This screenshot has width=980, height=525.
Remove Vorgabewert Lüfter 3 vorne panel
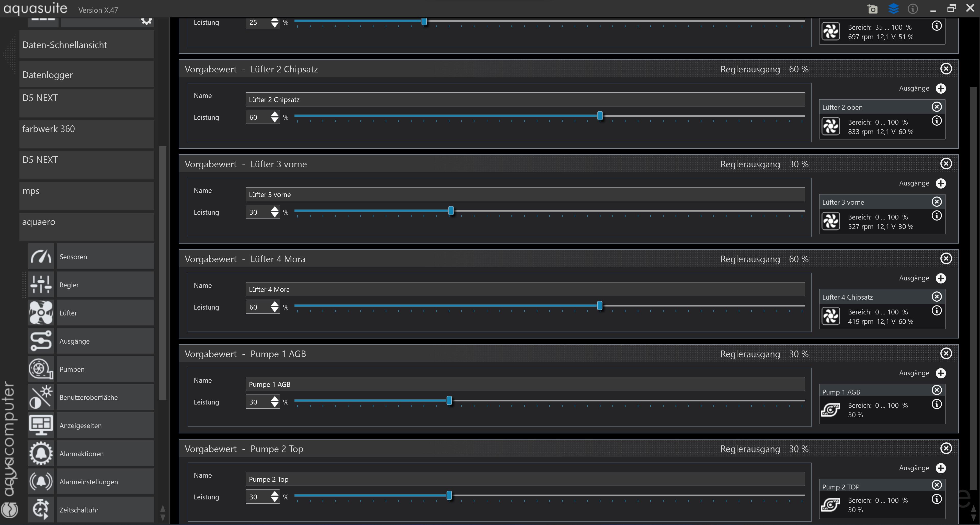946,164
